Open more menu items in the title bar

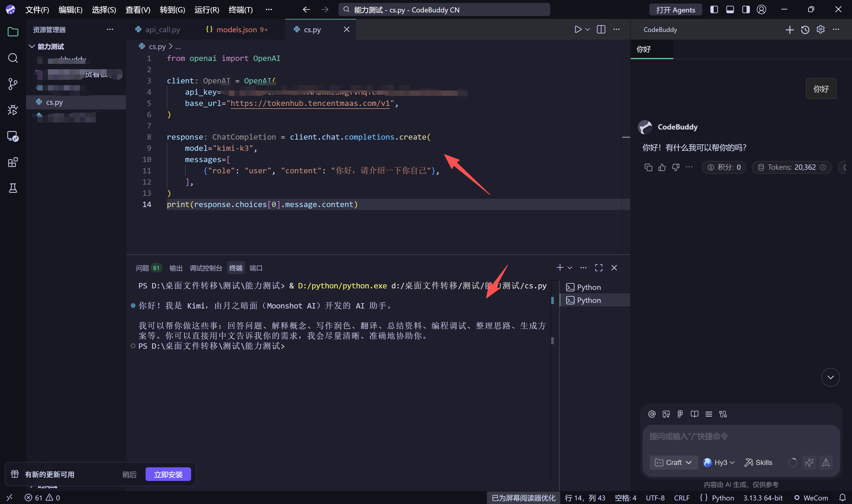(269, 9)
